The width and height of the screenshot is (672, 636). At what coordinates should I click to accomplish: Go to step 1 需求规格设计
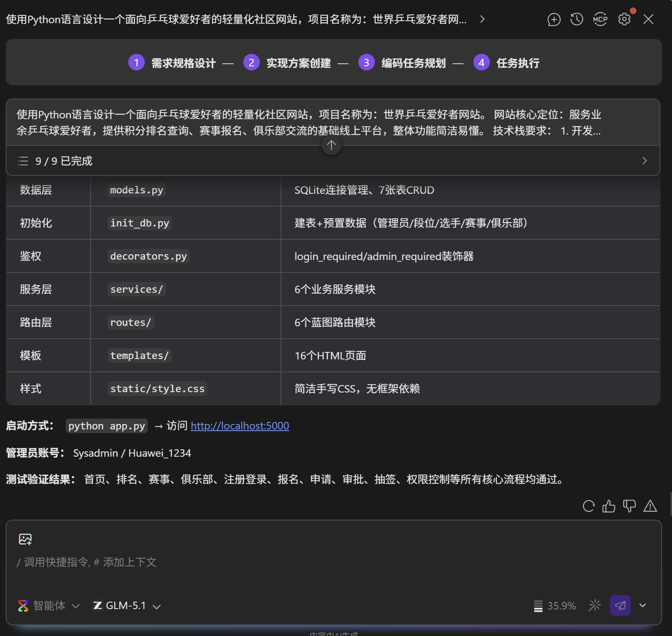coord(172,63)
